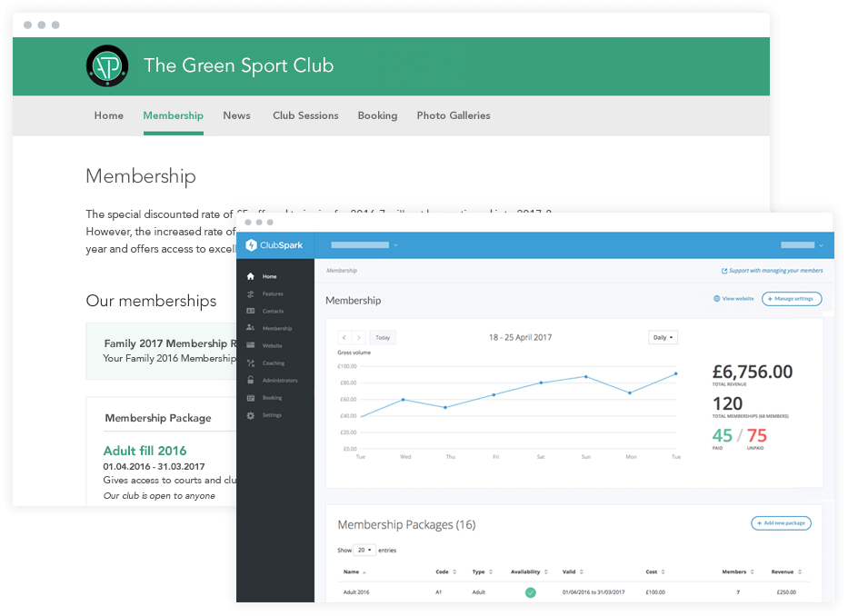Switch to the Club Sessions tab
This screenshot has height=616, width=848.
(x=305, y=115)
